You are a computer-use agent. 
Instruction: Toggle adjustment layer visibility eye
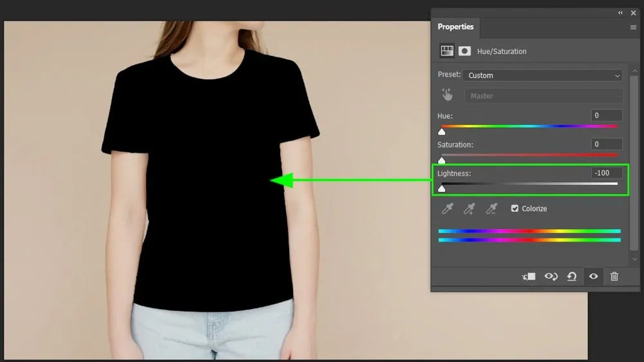593,276
